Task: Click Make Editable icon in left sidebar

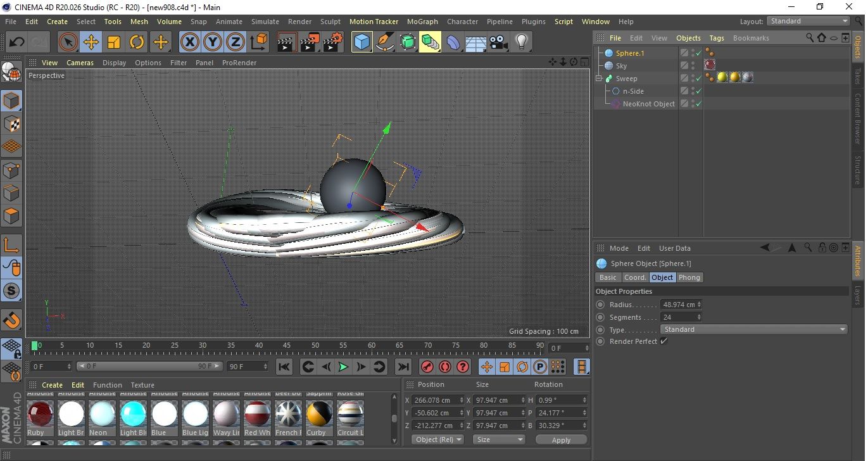Action: pyautogui.click(x=11, y=72)
